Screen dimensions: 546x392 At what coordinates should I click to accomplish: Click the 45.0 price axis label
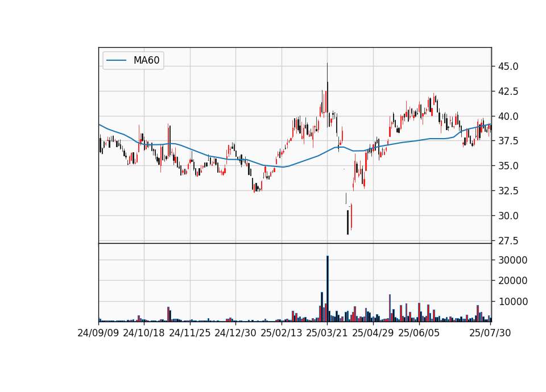click(508, 66)
